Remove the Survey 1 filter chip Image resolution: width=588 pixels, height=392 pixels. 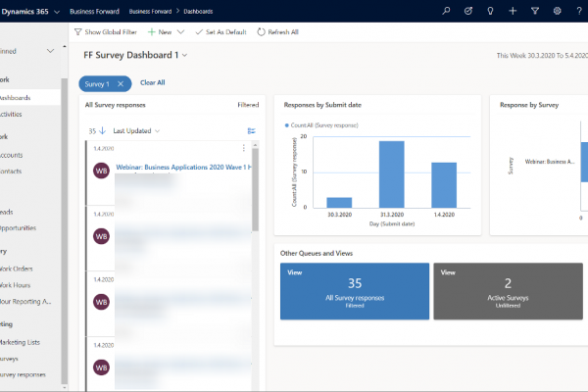pos(121,84)
